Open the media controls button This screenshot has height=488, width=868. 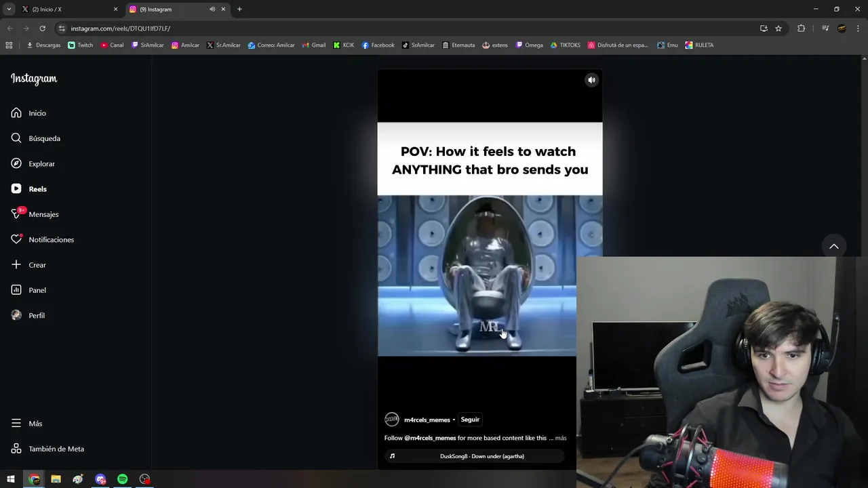pyautogui.click(x=825, y=28)
